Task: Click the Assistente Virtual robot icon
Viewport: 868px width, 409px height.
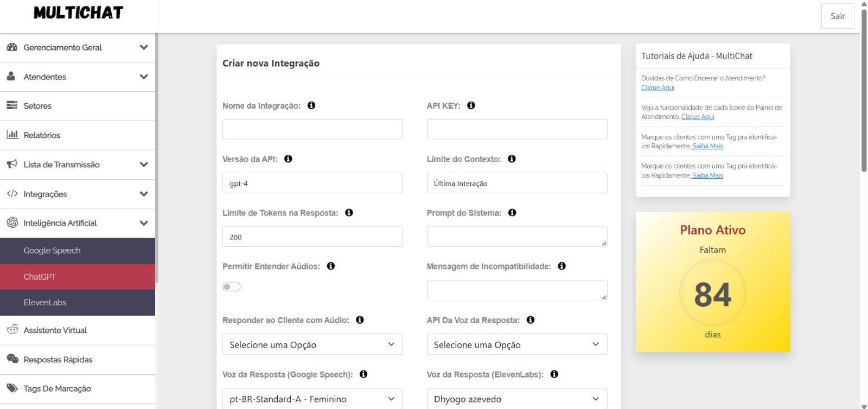Action: click(x=12, y=330)
